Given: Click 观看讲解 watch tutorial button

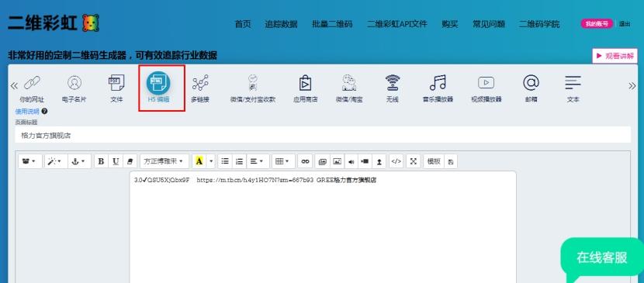Looking at the screenshot, I should [x=615, y=56].
